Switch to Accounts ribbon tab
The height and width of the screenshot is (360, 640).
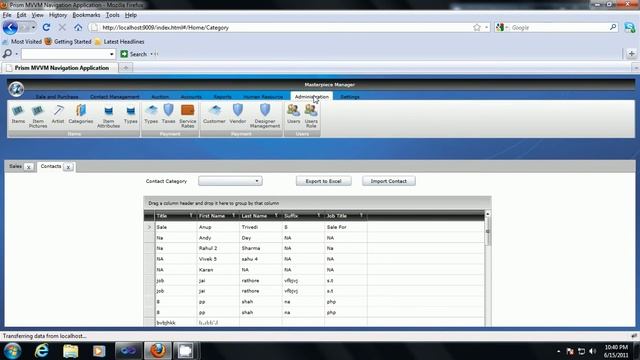[x=191, y=97]
